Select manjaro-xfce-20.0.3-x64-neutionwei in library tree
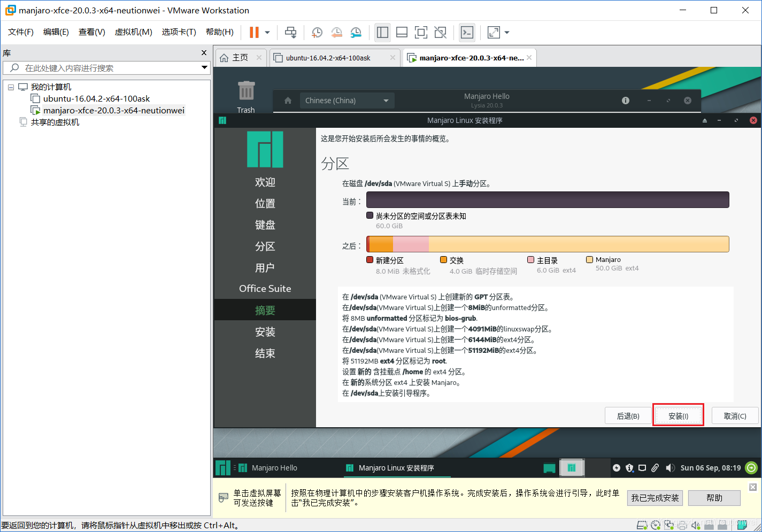Screen dimensions: 762x532 coord(114,110)
